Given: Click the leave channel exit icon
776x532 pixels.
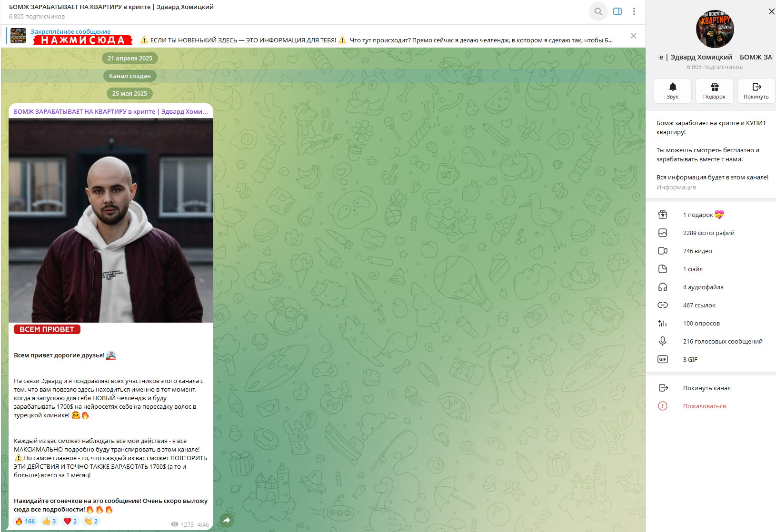Looking at the screenshot, I should [663, 388].
